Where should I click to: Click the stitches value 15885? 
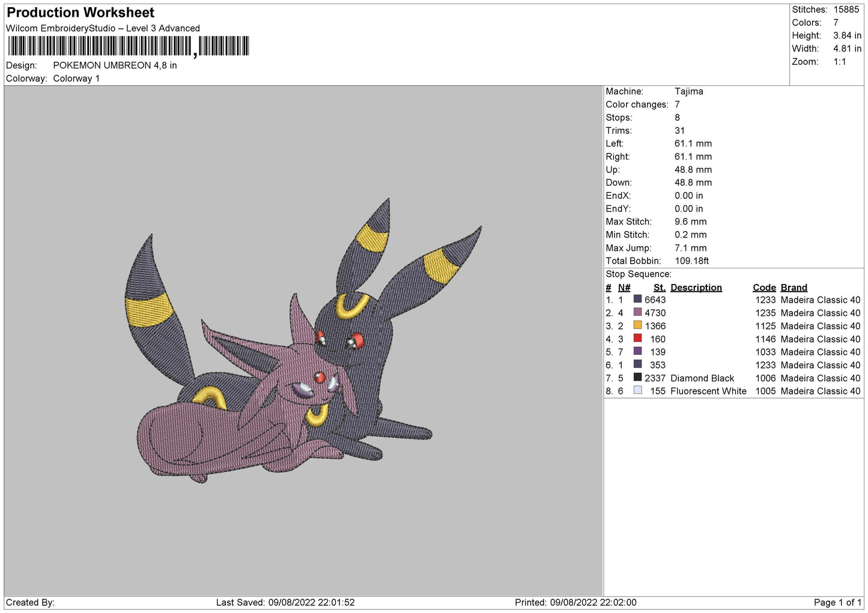pos(846,10)
